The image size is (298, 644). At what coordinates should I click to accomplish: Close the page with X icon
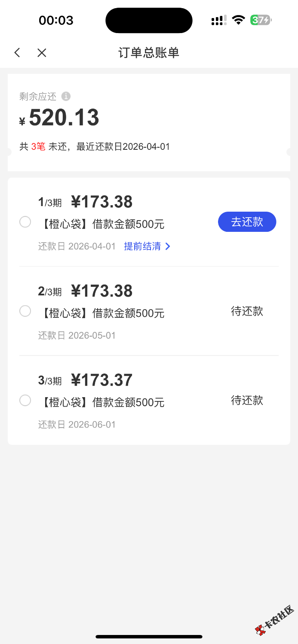[42, 53]
